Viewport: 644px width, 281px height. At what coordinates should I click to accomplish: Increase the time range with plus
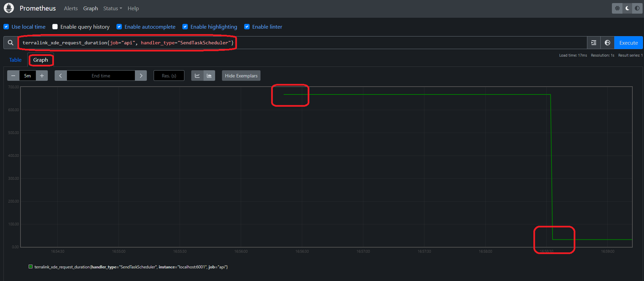click(42, 76)
